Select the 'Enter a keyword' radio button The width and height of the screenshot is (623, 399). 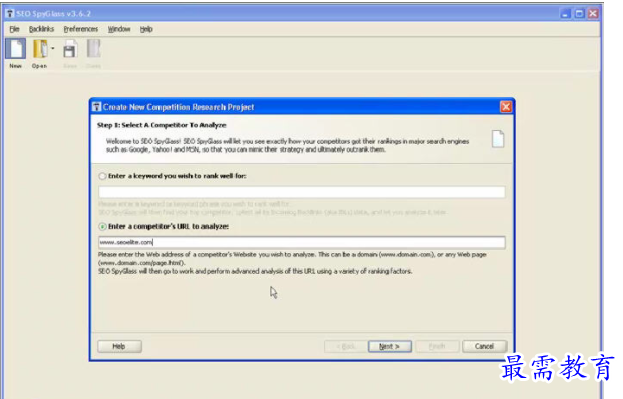click(x=103, y=176)
